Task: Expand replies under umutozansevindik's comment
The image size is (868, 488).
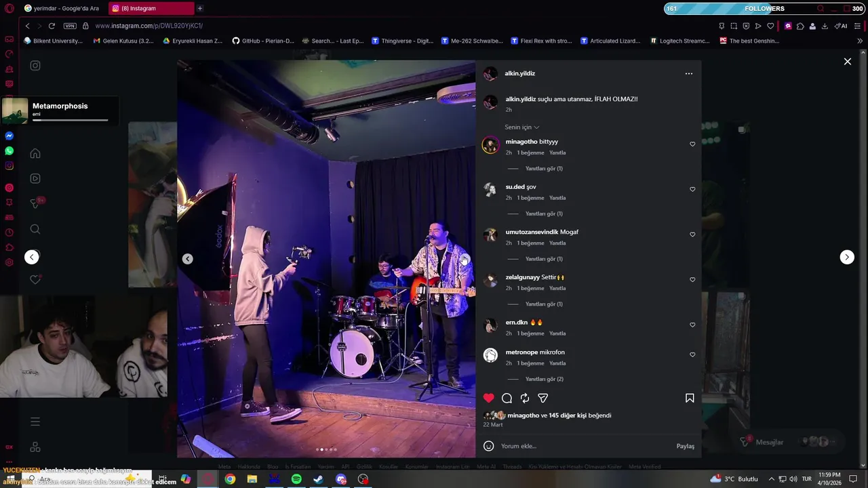Action: tap(544, 259)
